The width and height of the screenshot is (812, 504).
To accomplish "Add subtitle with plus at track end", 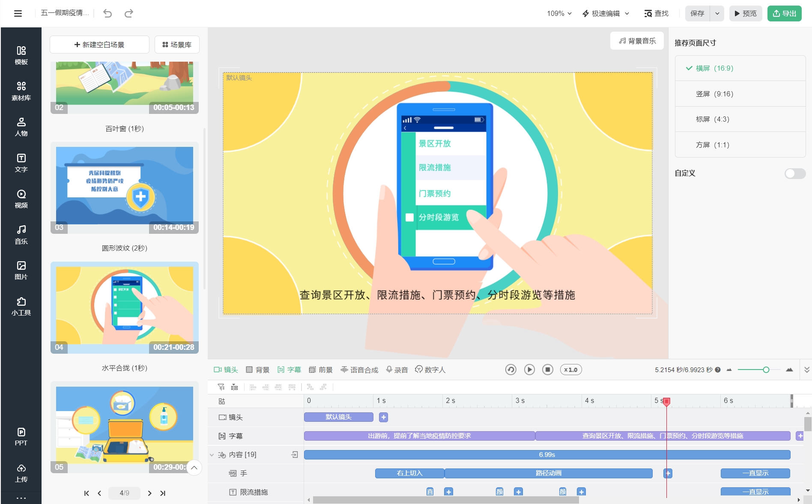I will [x=800, y=436].
